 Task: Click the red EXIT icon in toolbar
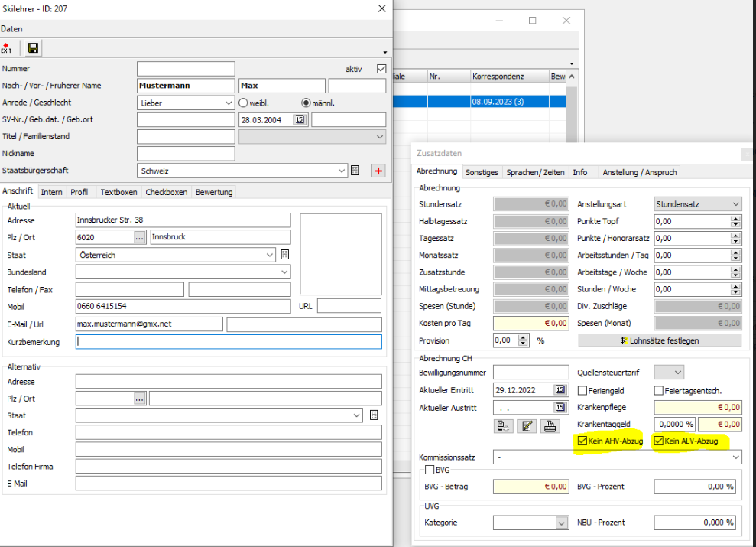7,48
